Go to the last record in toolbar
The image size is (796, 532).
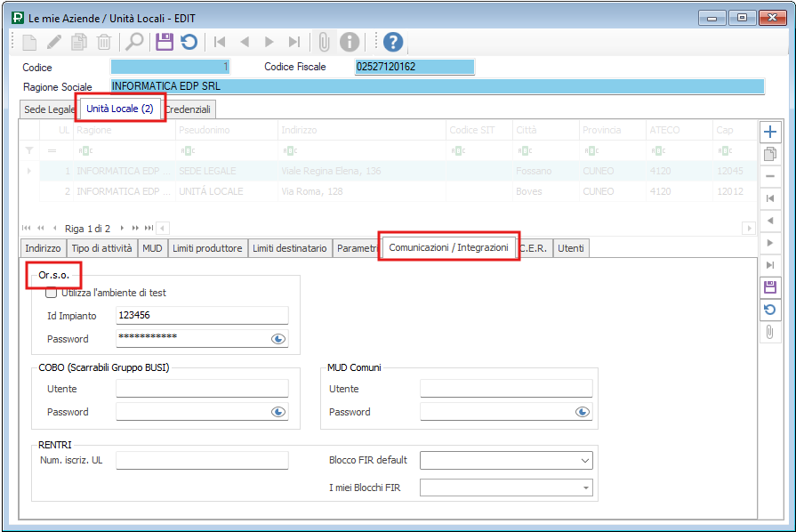click(x=294, y=42)
